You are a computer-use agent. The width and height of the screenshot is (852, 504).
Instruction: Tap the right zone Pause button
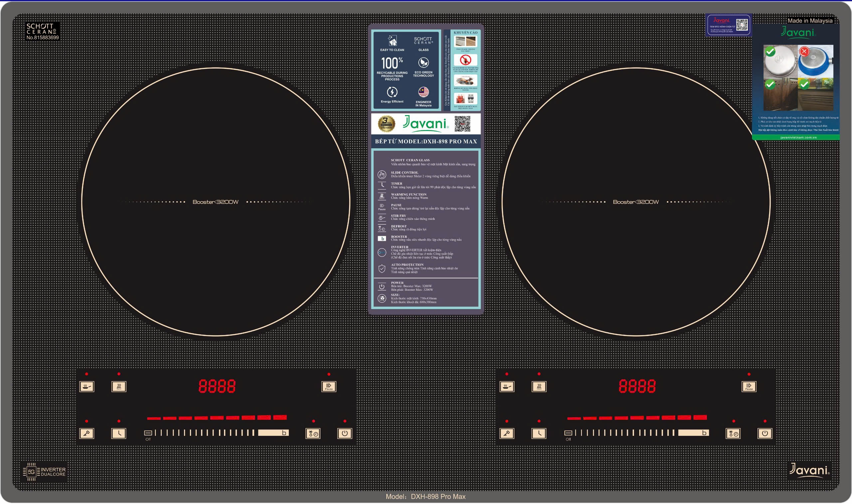(749, 387)
